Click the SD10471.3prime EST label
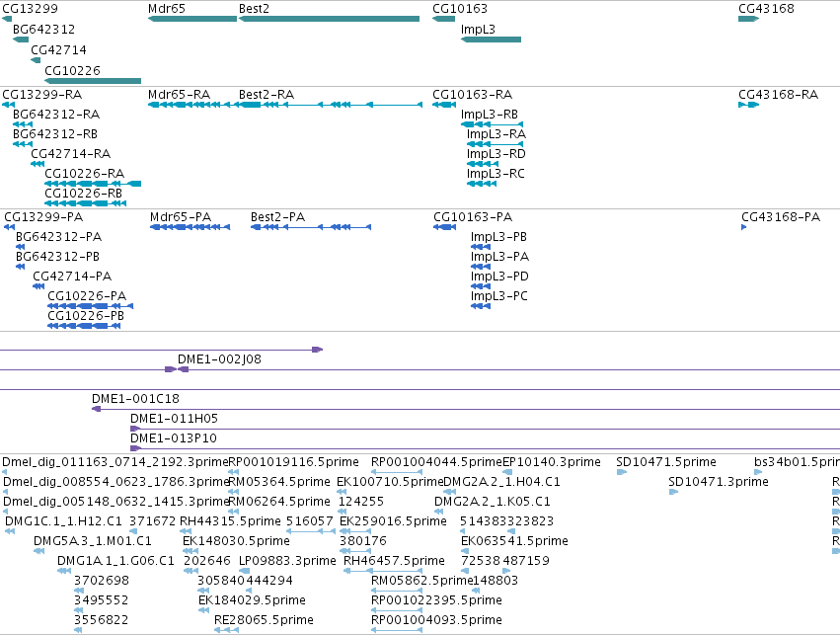Viewport: 840px width, 635px height. coord(719,482)
